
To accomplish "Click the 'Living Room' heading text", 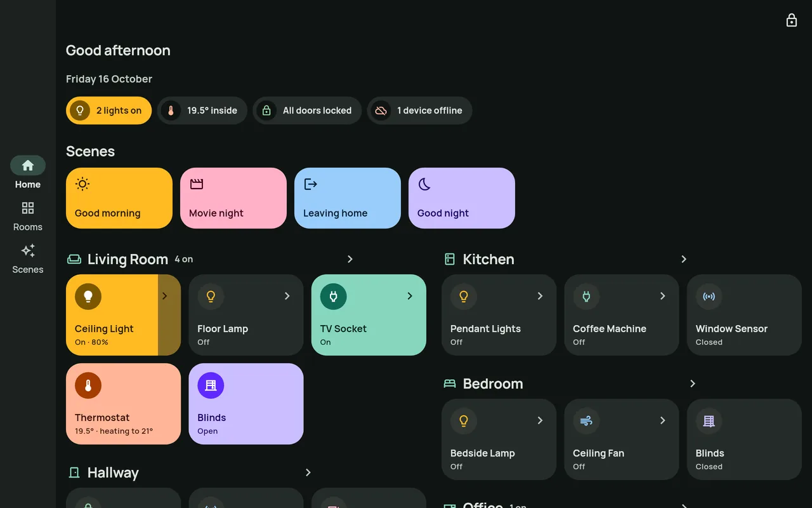I will click(x=128, y=259).
